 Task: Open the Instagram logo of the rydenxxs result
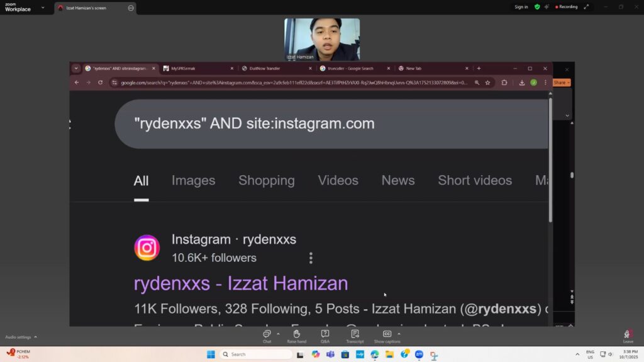(x=147, y=247)
